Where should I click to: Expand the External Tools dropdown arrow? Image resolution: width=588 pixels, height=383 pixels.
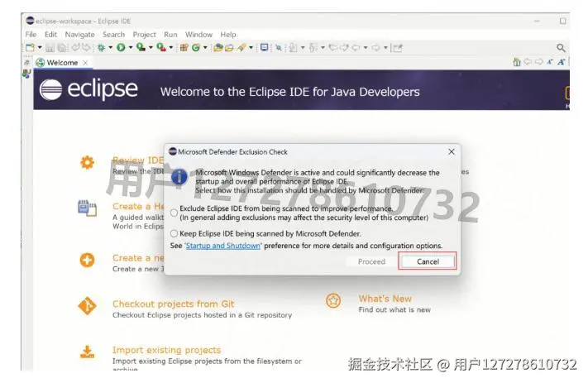(x=171, y=48)
